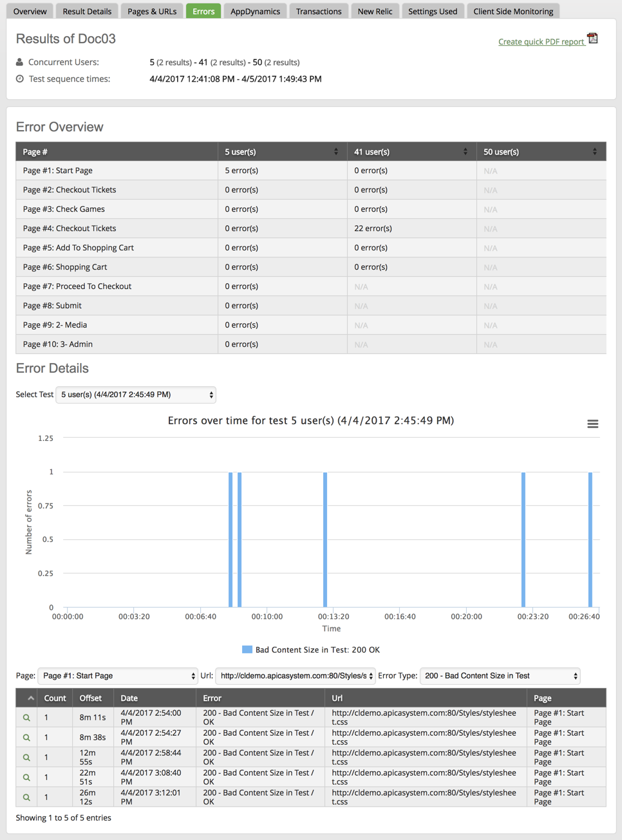The width and height of the screenshot is (622, 840).
Task: Switch to the Result Details tab
Action: pyautogui.click(x=87, y=11)
